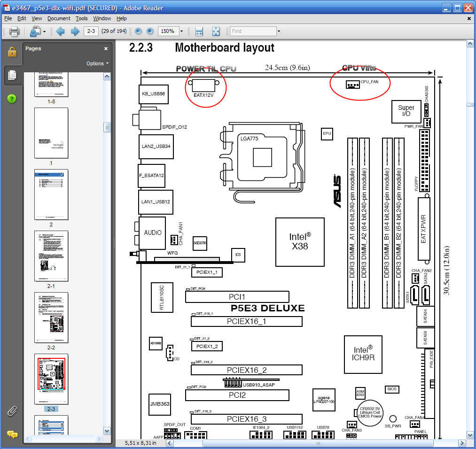
Task: Select the page thumbnail labeled 1-8
Action: pos(51,85)
